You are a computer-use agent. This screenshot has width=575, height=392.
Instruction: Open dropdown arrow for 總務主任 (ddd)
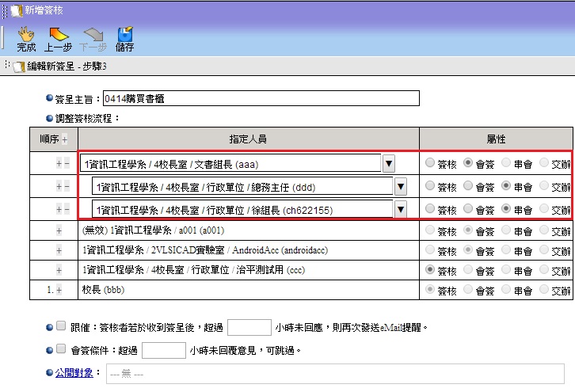(401, 187)
